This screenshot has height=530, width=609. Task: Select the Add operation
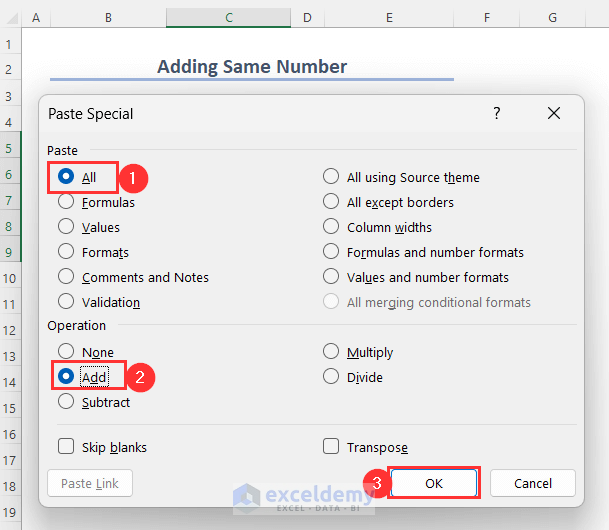click(x=66, y=377)
